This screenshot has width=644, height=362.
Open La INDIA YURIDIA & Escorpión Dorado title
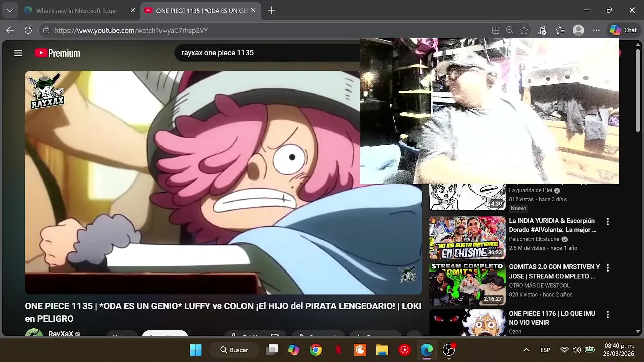coord(552,225)
